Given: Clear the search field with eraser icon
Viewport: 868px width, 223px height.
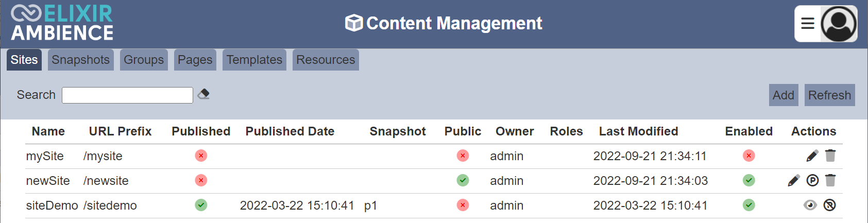Looking at the screenshot, I should [203, 94].
